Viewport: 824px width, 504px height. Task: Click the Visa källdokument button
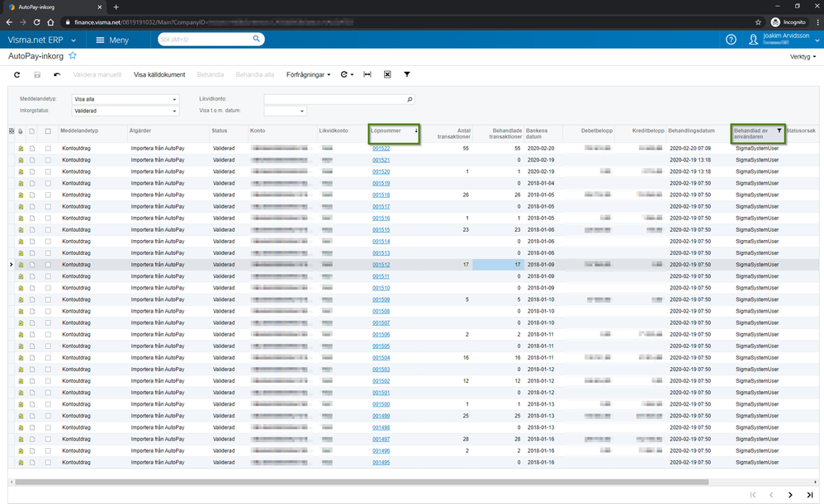[x=159, y=74]
